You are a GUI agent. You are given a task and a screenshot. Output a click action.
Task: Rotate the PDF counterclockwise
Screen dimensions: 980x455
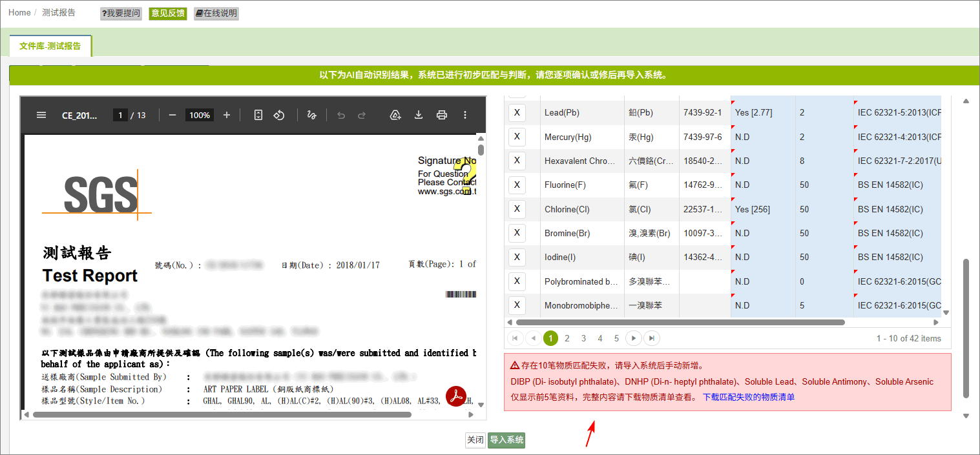pos(279,115)
